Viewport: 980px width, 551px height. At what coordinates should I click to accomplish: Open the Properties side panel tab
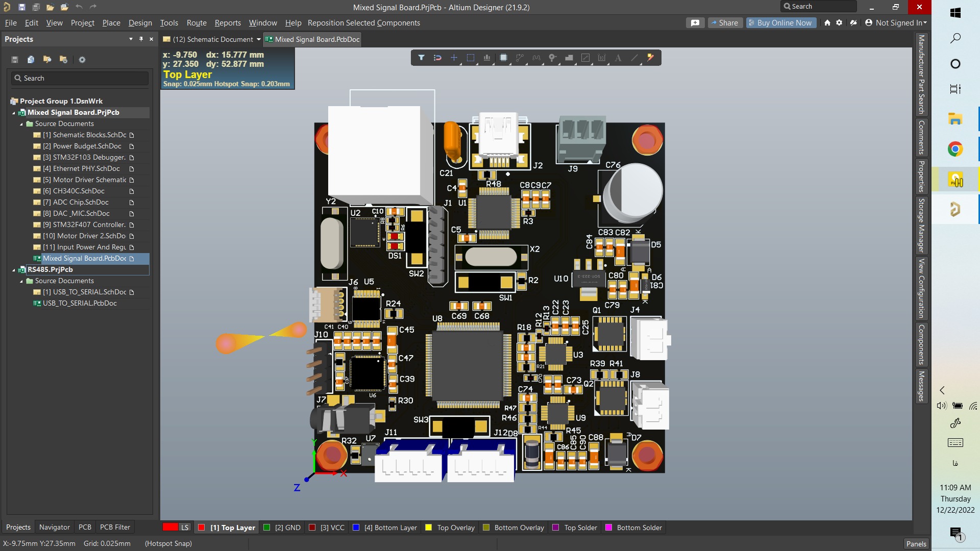click(x=921, y=177)
